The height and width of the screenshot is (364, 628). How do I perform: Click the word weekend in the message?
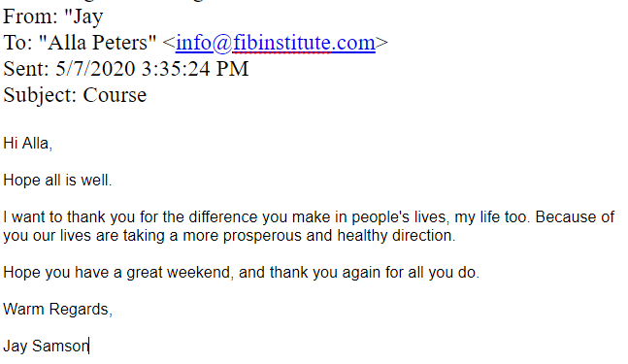200,273
